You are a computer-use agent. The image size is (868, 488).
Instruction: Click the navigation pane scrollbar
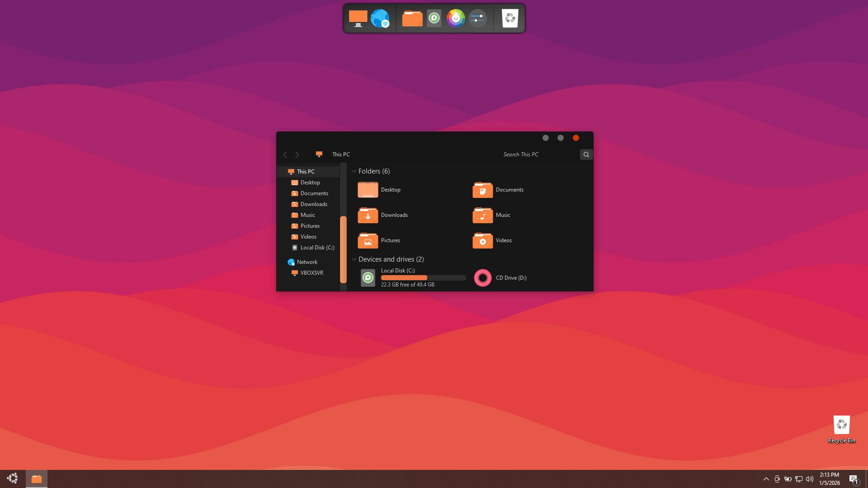coord(343,249)
